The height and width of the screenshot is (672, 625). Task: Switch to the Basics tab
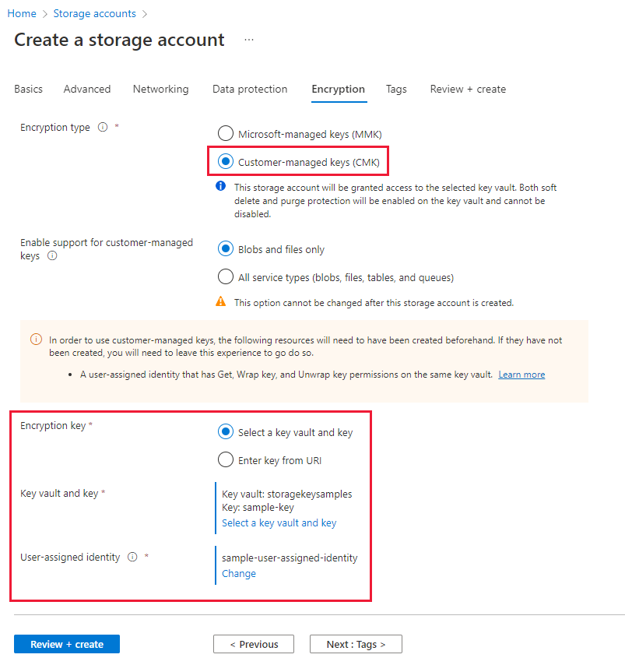coord(28,89)
